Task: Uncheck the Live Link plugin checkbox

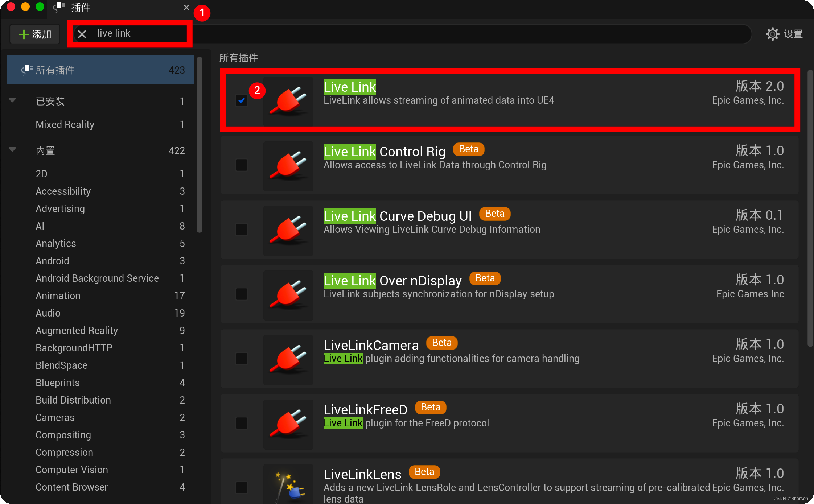Action: (242, 100)
